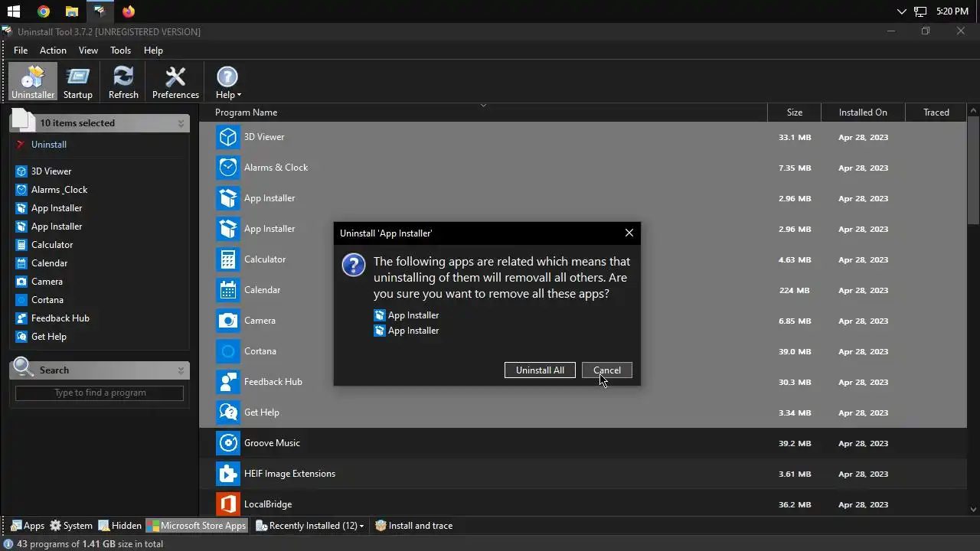Expand the Help toolbar dropdown
The image size is (980, 551).
pyautogui.click(x=227, y=82)
